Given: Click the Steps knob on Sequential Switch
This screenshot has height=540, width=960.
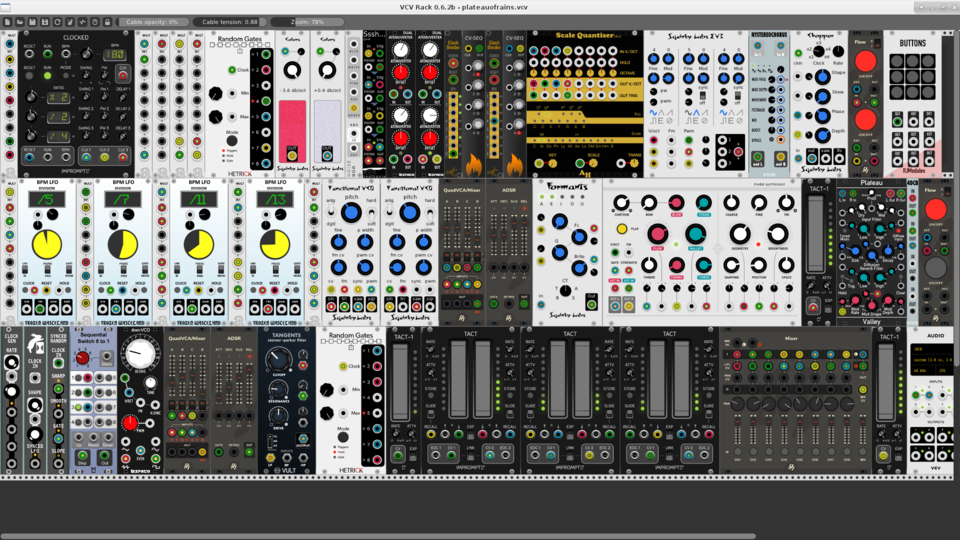Looking at the screenshot, I should [83, 358].
